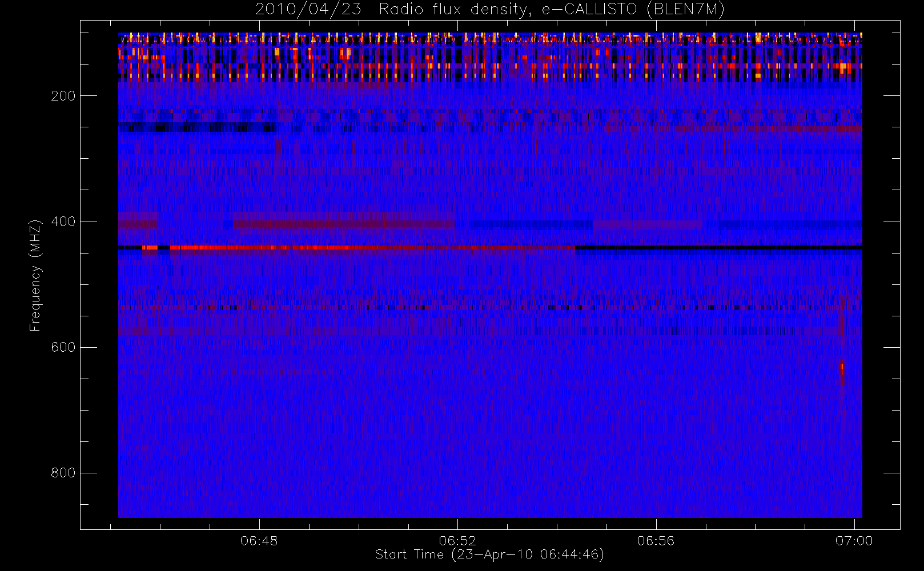Image resolution: width=924 pixels, height=571 pixels.
Task: Click the 06:52 time tick label
Action: (457, 541)
